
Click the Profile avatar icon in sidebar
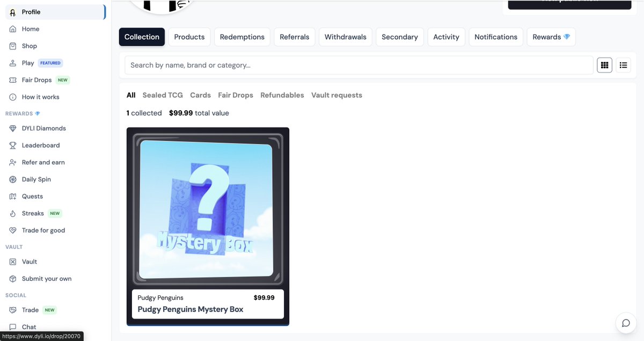click(13, 12)
